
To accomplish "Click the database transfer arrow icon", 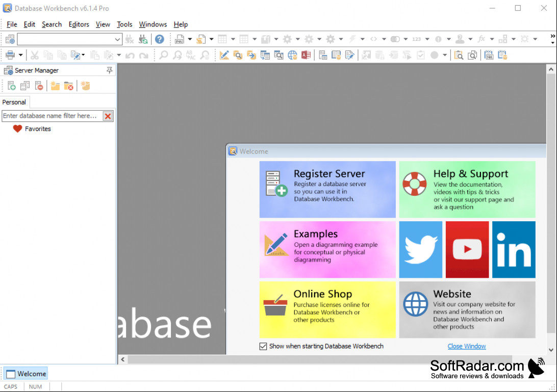I will [251, 55].
